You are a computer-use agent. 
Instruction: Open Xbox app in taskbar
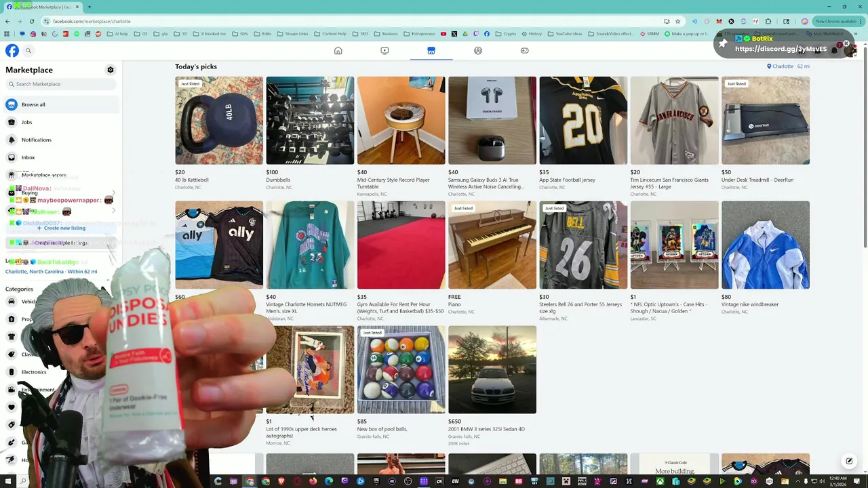[660, 481]
